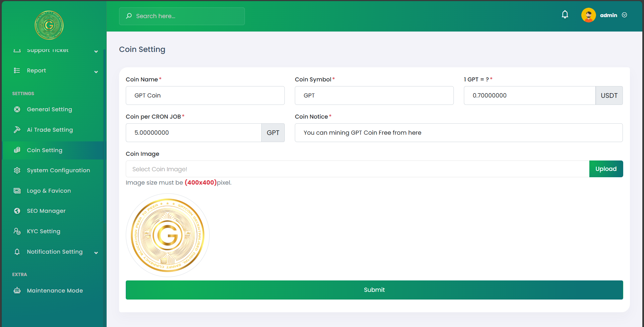Click the Coin Setting coins icon
The height and width of the screenshot is (327, 644).
point(17,150)
